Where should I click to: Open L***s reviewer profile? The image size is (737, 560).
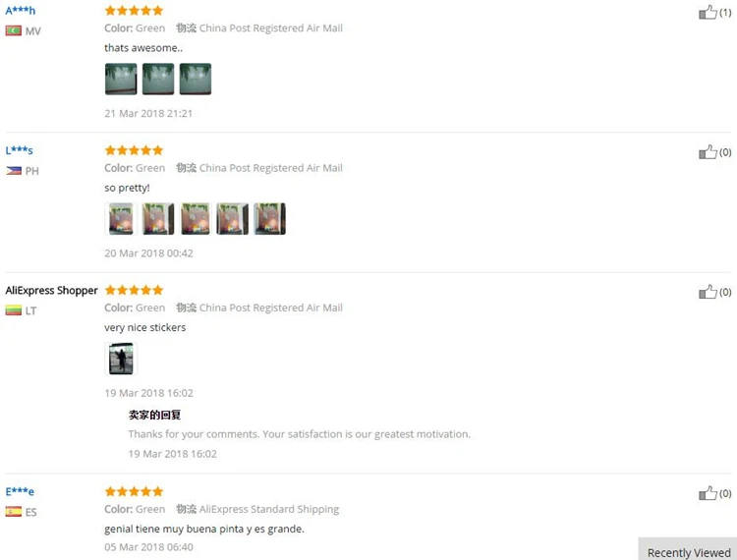point(20,150)
